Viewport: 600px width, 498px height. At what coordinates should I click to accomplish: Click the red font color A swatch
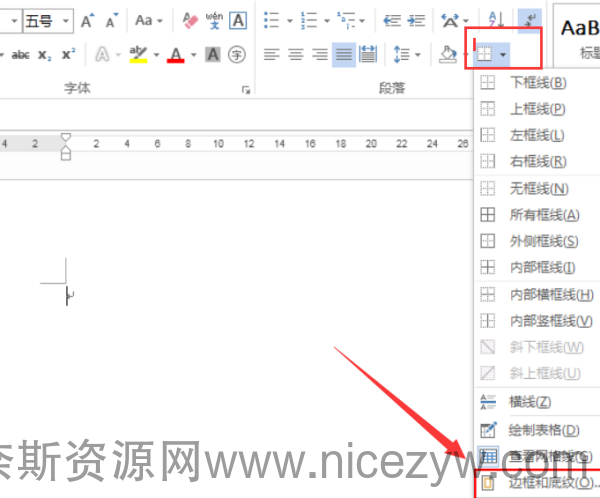click(x=176, y=55)
